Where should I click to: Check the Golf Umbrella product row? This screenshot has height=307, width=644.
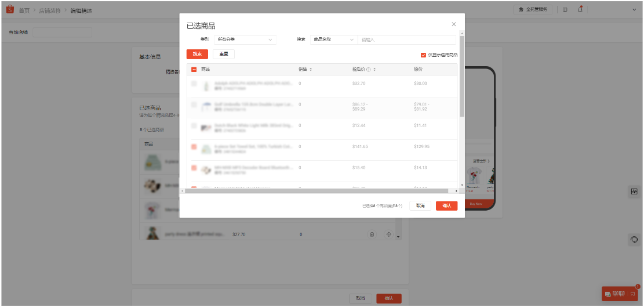coord(194,104)
